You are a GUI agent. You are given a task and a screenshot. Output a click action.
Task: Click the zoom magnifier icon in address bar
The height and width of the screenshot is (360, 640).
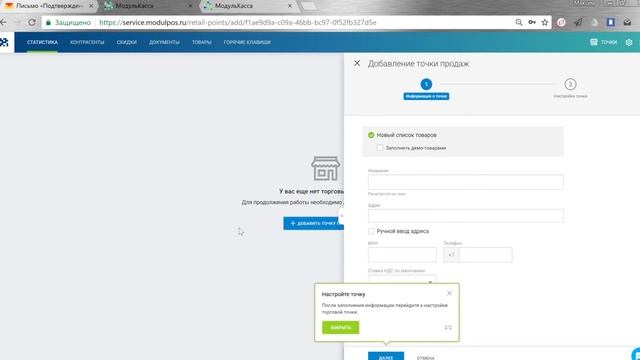click(x=518, y=22)
